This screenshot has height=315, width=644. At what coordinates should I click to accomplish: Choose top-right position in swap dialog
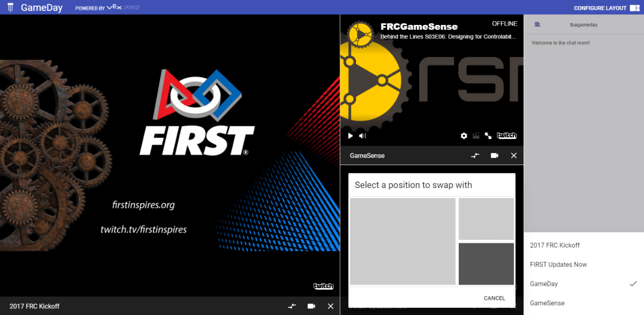[x=486, y=219]
